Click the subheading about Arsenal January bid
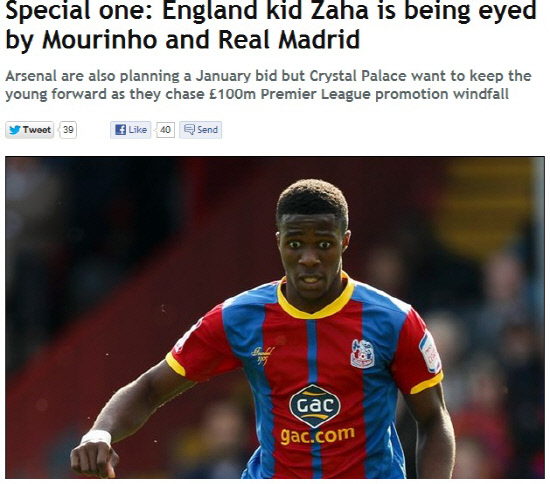The width and height of the screenshot is (550, 484). pyautogui.click(x=268, y=85)
